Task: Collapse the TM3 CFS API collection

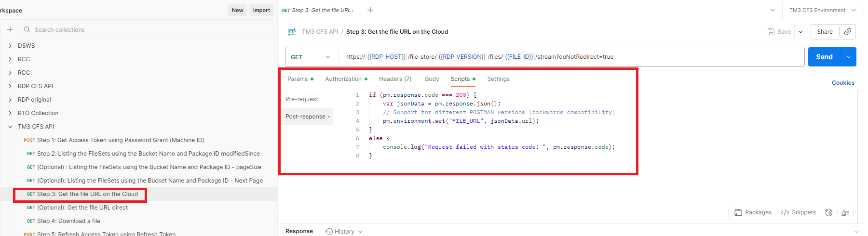Action: coord(10,127)
